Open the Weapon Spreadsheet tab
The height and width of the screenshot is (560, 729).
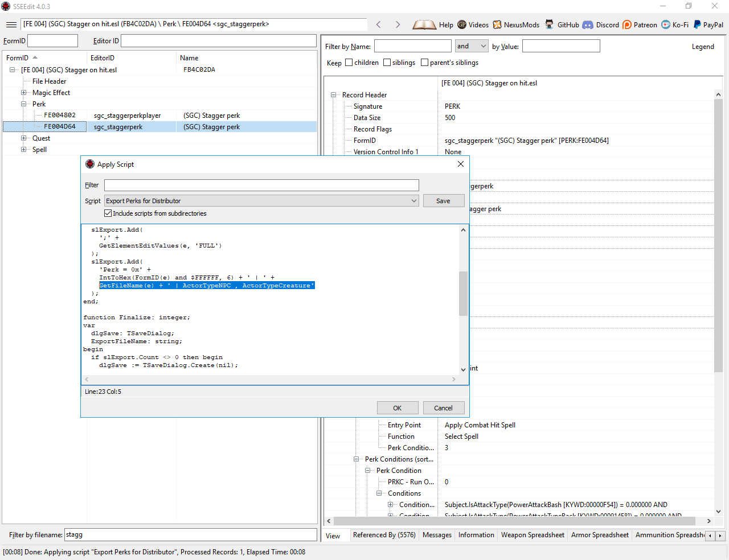point(533,535)
